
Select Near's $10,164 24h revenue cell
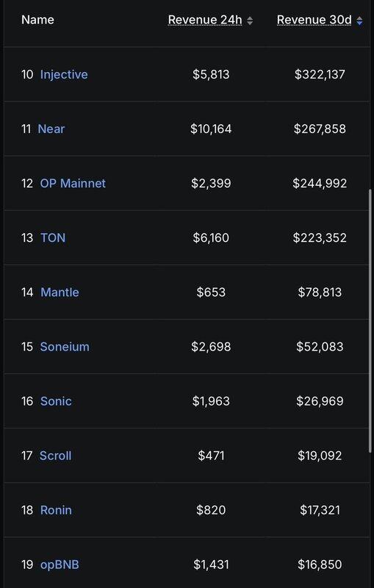coord(211,129)
